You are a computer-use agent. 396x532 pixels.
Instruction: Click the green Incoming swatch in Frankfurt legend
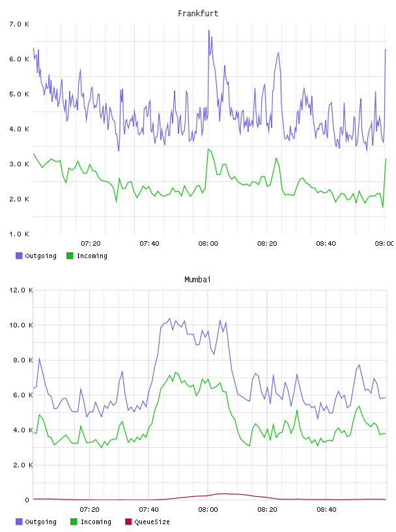[70, 256]
